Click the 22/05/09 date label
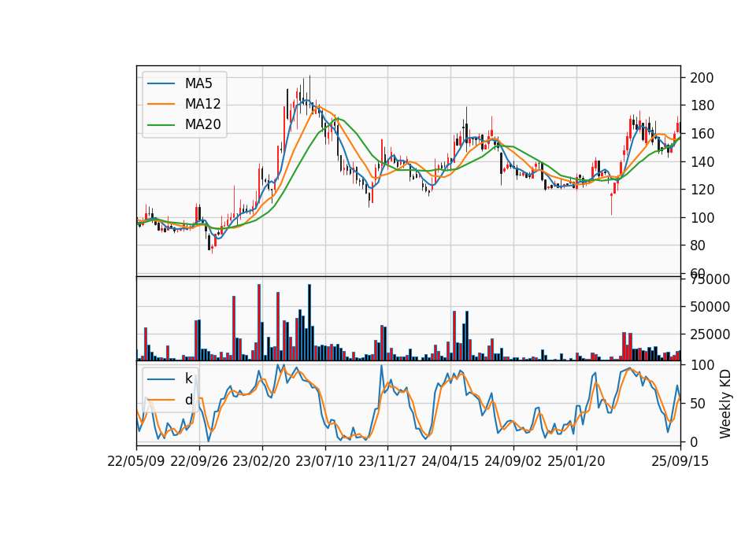Screen dimensions: 756x543 point(136,461)
